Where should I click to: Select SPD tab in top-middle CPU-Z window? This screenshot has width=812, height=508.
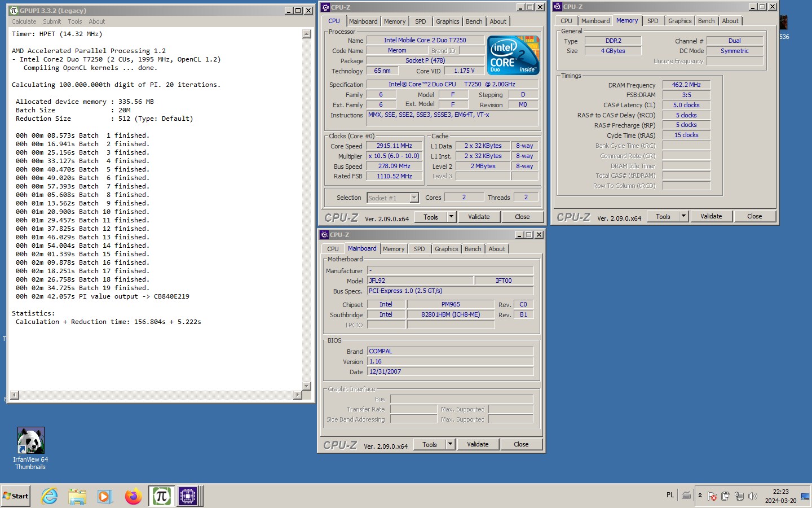[421, 21]
